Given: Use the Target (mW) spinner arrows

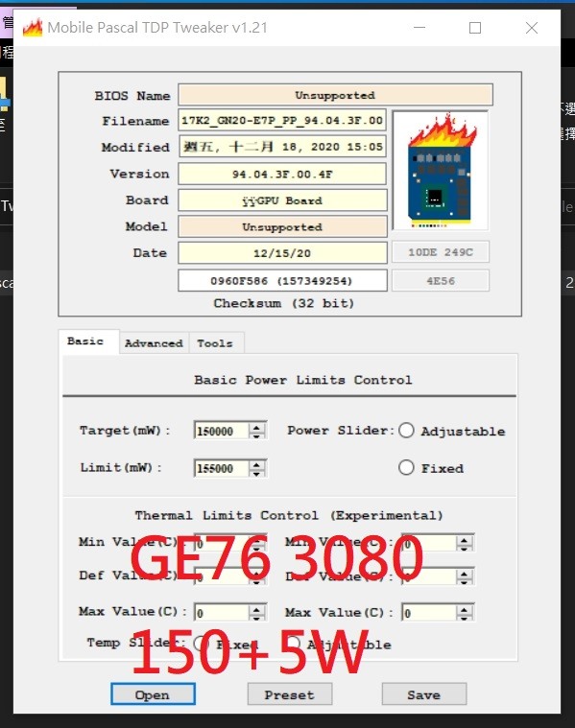Looking at the screenshot, I should point(257,431).
